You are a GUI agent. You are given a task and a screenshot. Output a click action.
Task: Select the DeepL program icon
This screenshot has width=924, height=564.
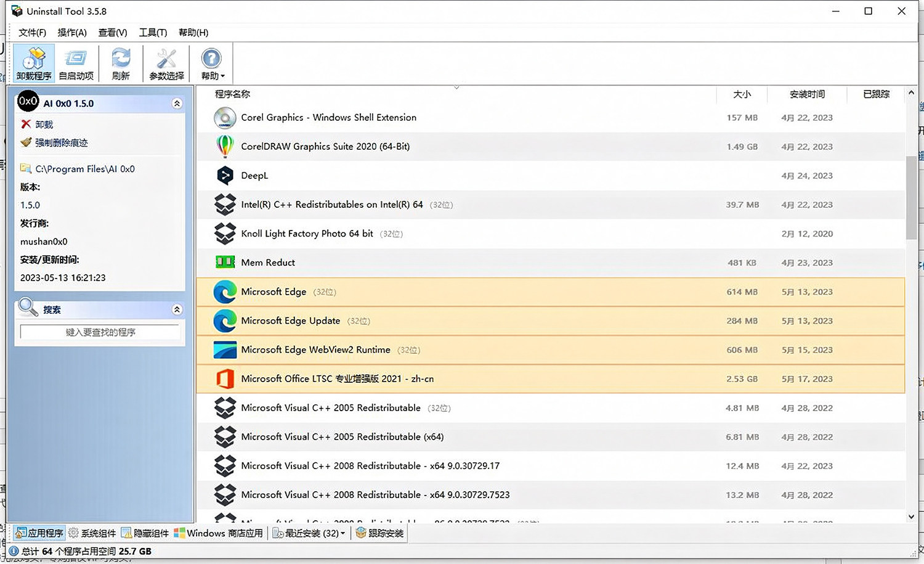[225, 176]
